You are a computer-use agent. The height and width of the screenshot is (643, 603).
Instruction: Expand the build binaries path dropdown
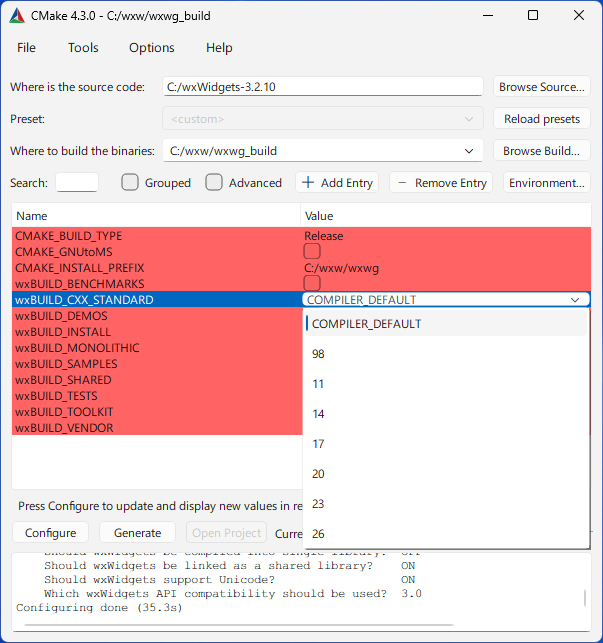pyautogui.click(x=469, y=151)
